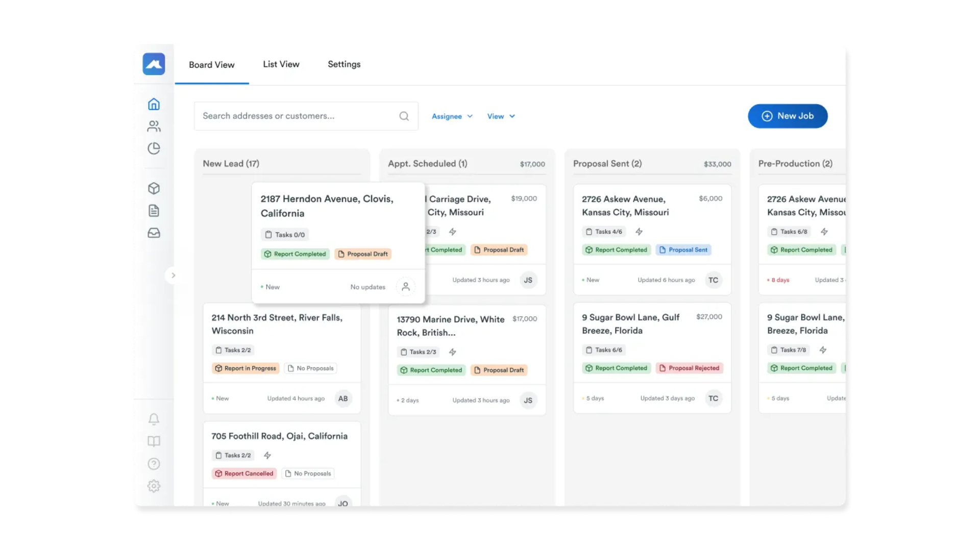The height and width of the screenshot is (551, 980).
Task: Click the New Job button
Action: coord(788,116)
